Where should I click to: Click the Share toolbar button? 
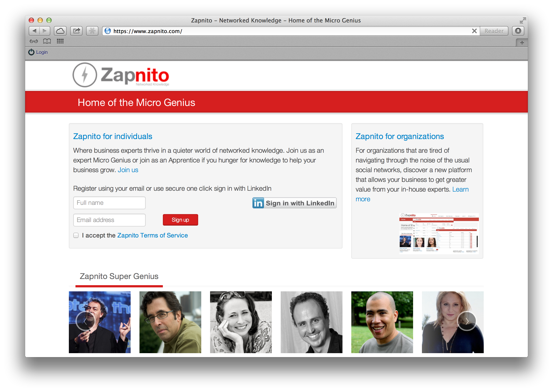click(x=77, y=31)
